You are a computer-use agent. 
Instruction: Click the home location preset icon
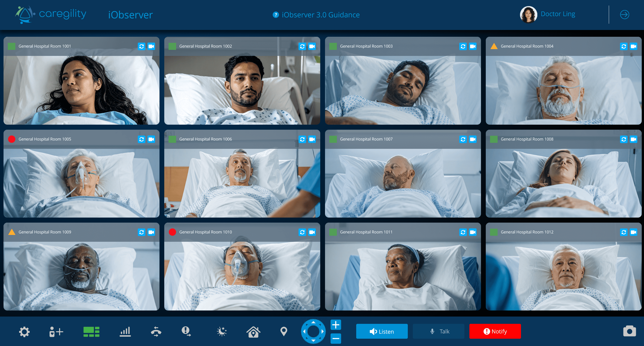tap(253, 332)
